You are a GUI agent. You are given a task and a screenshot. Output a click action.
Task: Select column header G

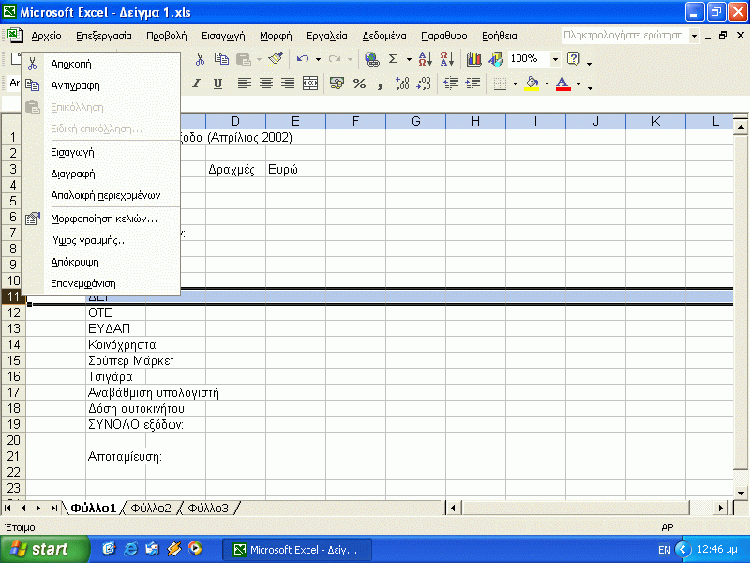(x=415, y=121)
